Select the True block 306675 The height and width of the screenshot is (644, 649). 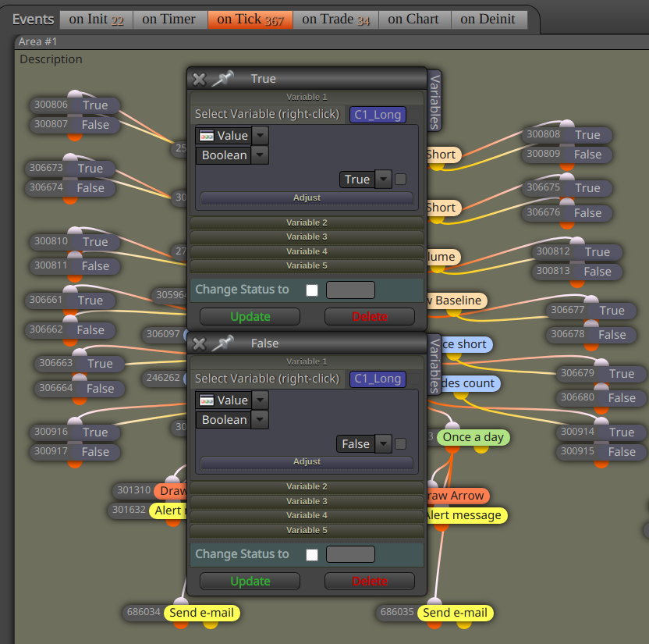coord(587,188)
